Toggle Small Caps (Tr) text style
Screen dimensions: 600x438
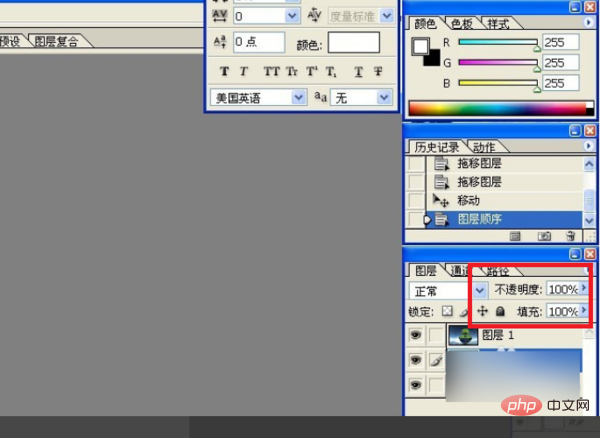[292, 71]
